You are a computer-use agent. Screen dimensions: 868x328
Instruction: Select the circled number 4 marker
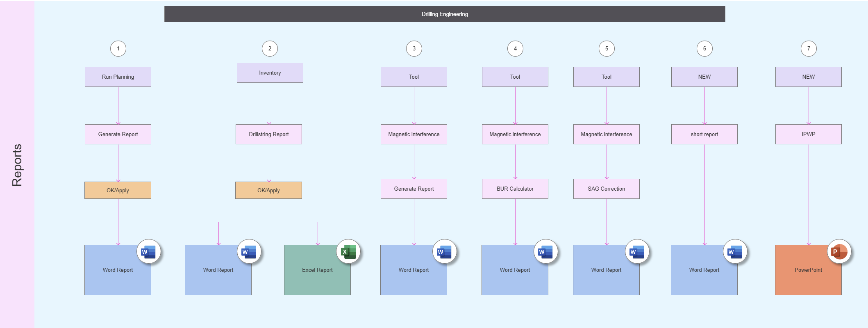(515, 48)
